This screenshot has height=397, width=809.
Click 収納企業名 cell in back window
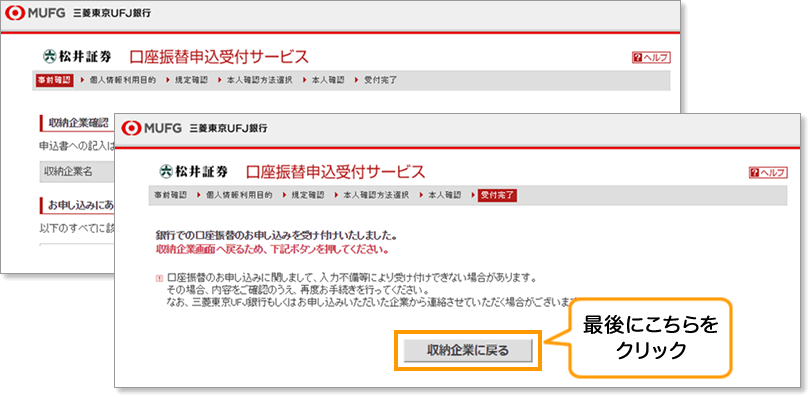[76, 172]
